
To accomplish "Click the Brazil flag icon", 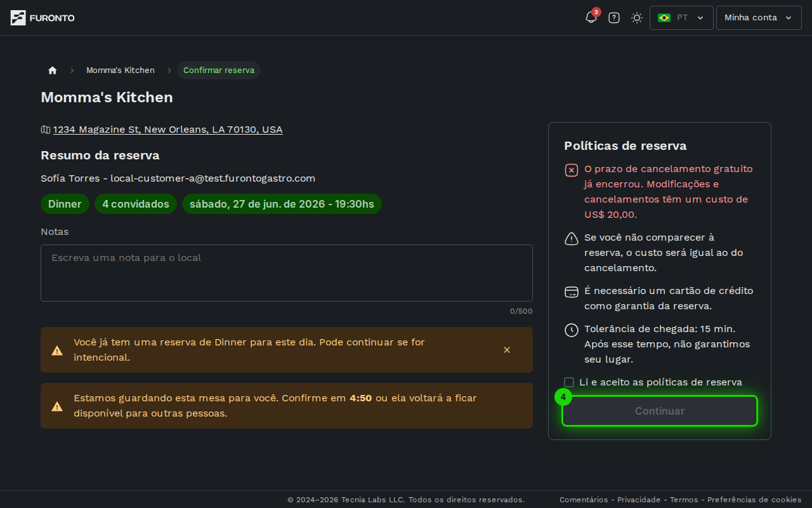I will 664,18.
